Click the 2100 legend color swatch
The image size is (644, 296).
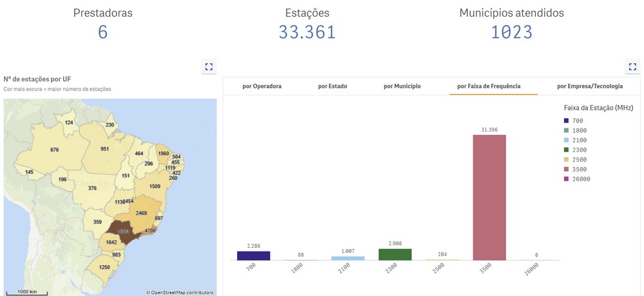(x=565, y=140)
